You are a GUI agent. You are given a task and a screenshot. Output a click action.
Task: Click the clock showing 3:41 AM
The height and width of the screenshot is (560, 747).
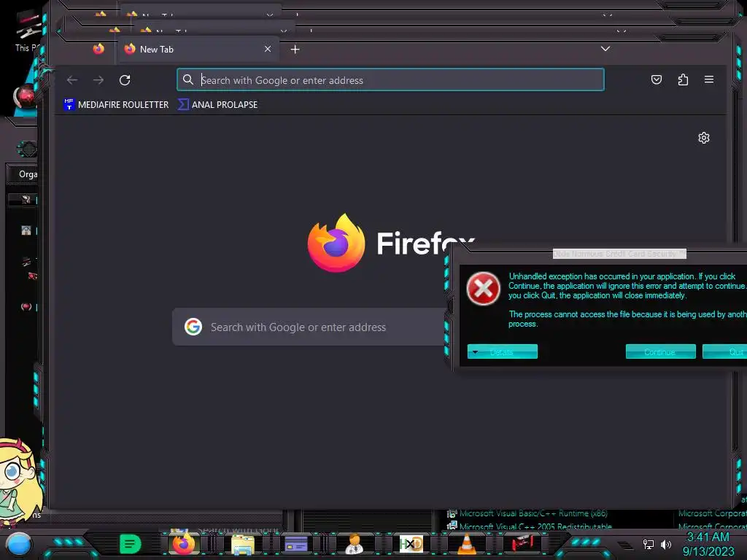(x=708, y=537)
